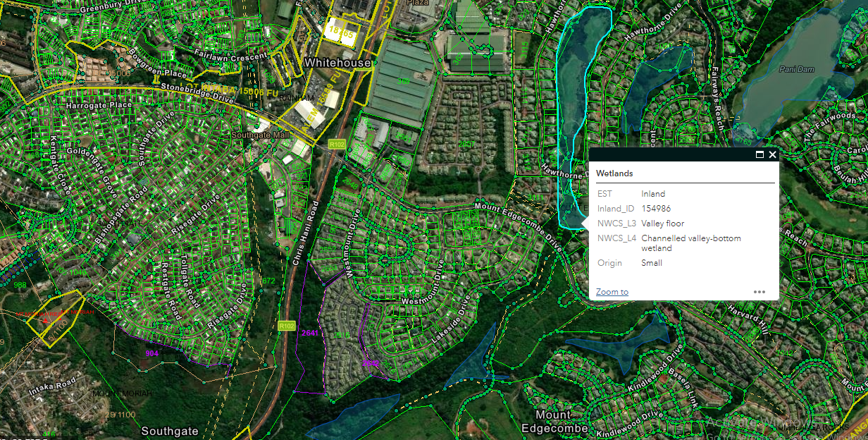
Task: Click the Zoom to link
Action: coord(612,292)
